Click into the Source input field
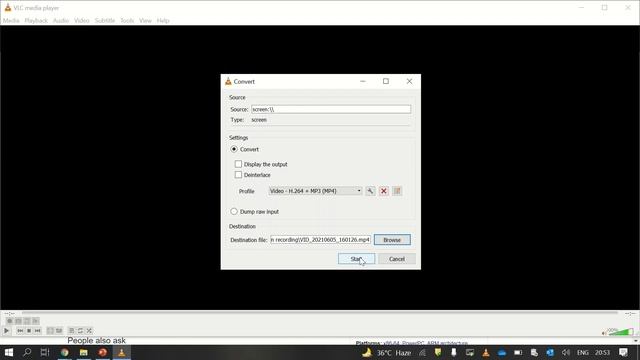The height and width of the screenshot is (360, 640). point(331,109)
